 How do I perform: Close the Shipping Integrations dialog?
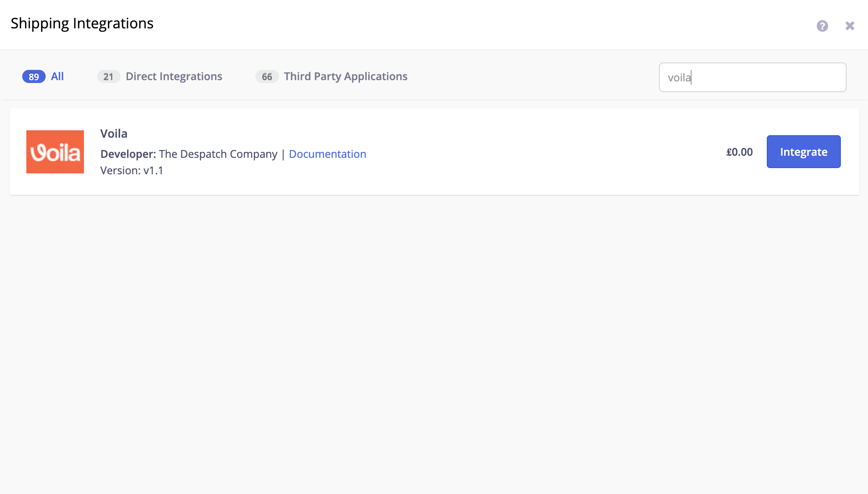tap(849, 26)
